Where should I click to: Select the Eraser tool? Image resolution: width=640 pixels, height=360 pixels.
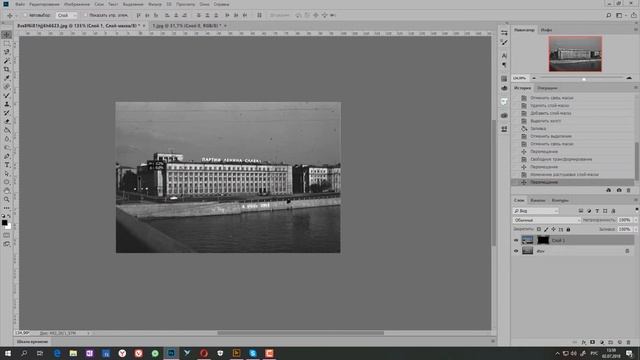coord(7,122)
